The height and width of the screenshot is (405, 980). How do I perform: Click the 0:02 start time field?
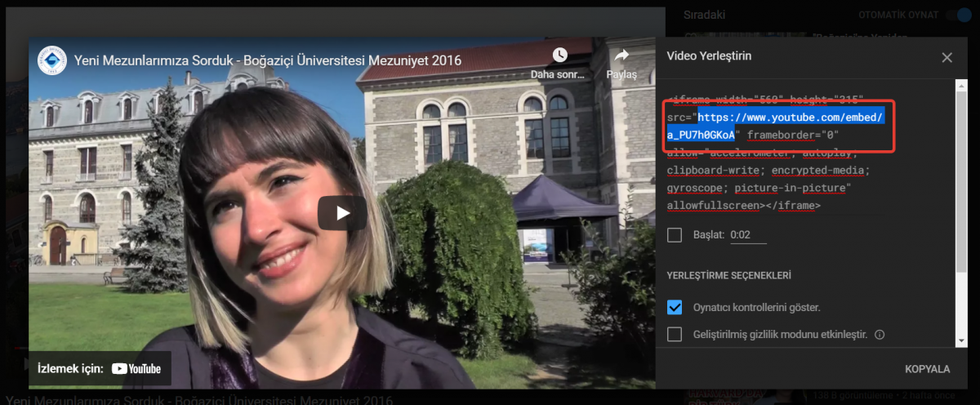click(748, 235)
